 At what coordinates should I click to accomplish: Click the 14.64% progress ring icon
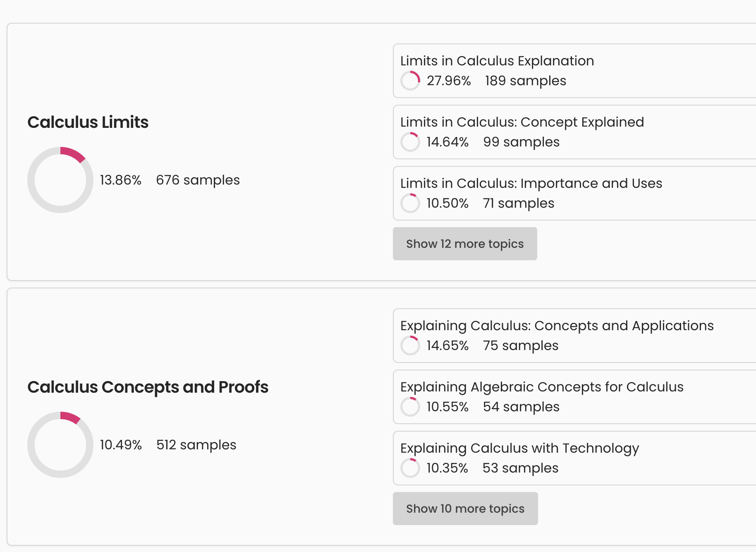410,142
